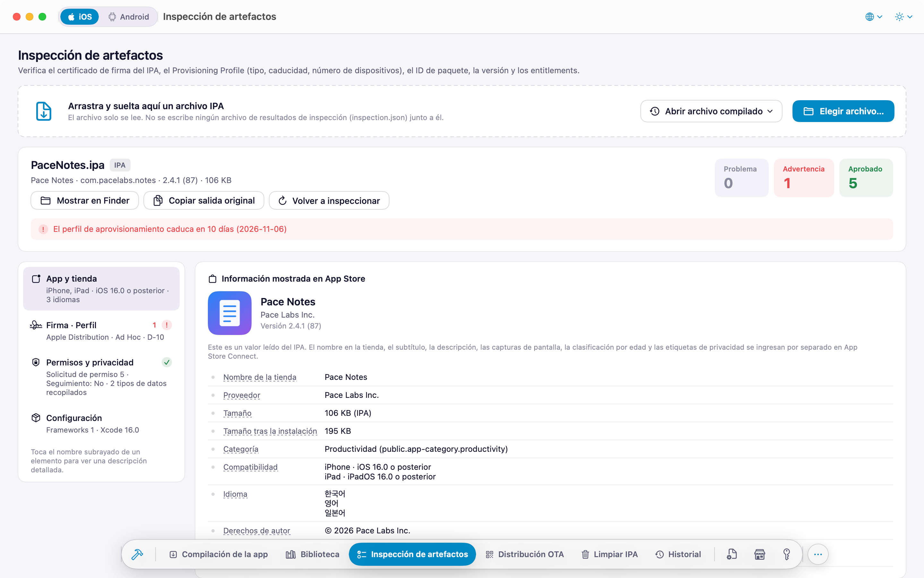Click the Aprobado count card

click(866, 178)
